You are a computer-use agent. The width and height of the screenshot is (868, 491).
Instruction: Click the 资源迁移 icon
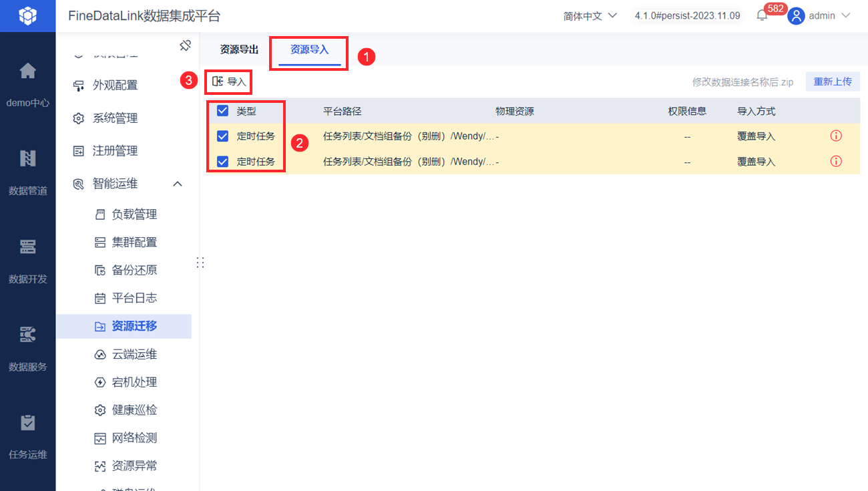tap(100, 326)
